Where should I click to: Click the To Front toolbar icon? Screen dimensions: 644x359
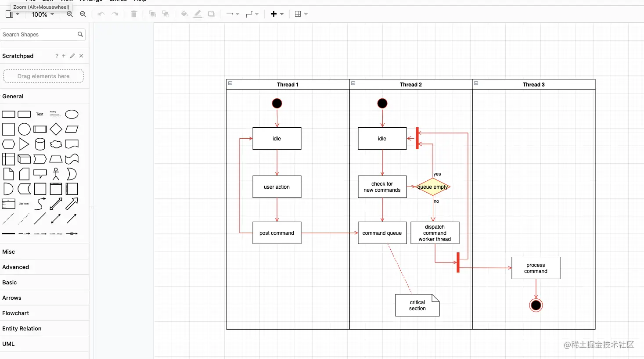(x=152, y=14)
